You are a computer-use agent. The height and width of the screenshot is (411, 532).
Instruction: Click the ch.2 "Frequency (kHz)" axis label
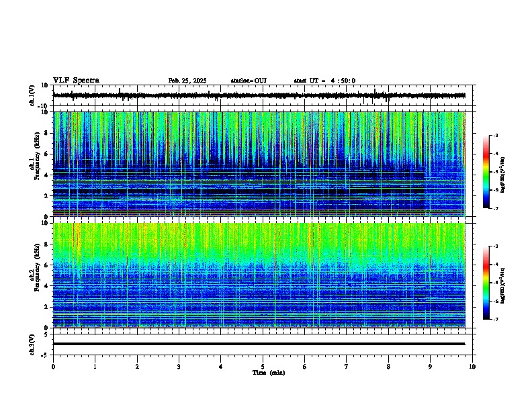(x=37, y=267)
